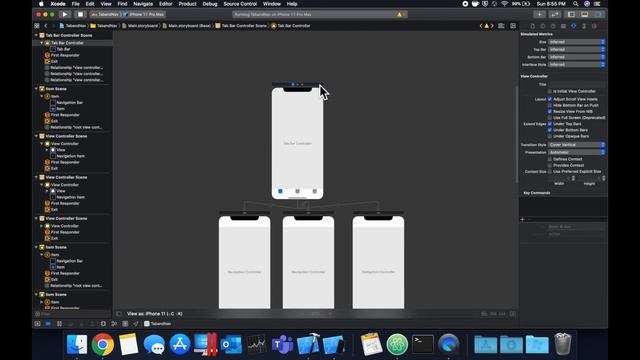640x360 pixels.
Task: Click View as: iPhone 11 device bar
Action: (x=155, y=314)
